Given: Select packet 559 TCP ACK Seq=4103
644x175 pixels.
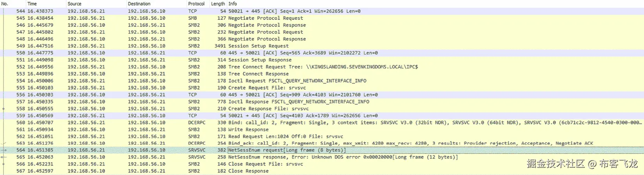Looking at the screenshot, I should click(x=322, y=115).
